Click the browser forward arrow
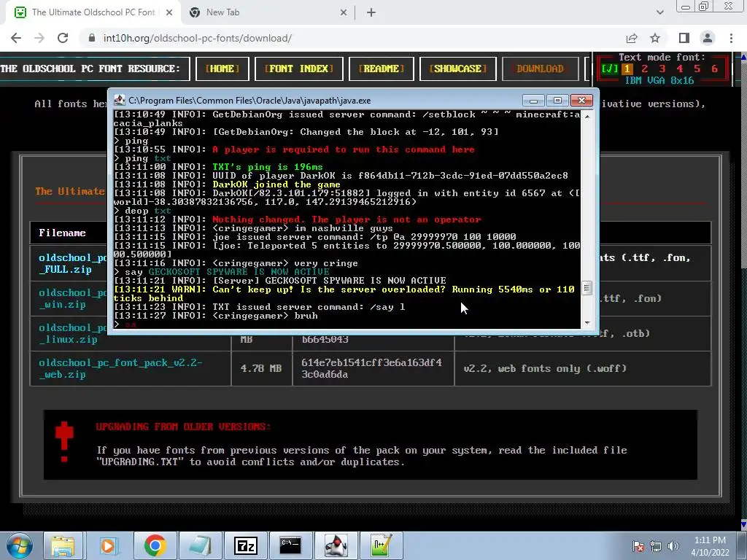This screenshot has height=560, width=747. point(39,38)
